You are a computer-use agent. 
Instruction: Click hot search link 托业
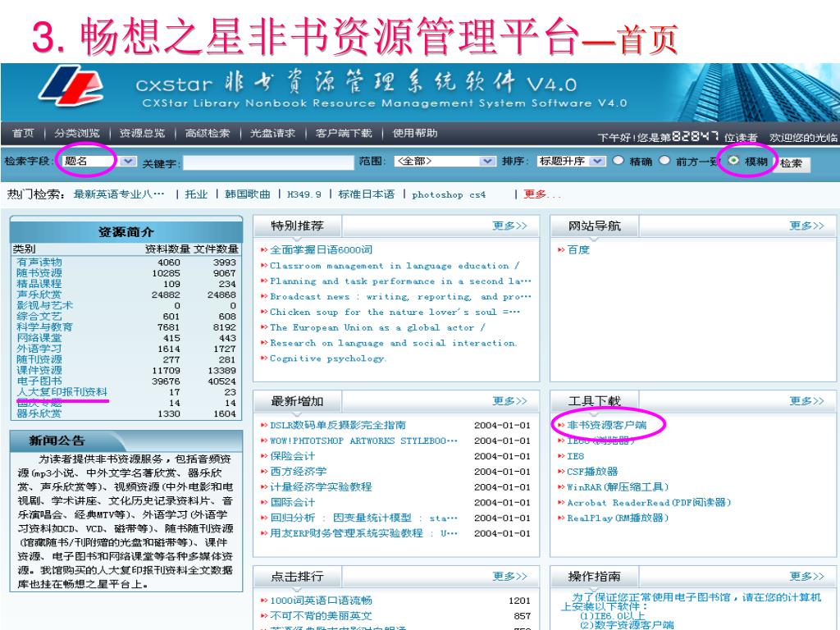coord(196,194)
